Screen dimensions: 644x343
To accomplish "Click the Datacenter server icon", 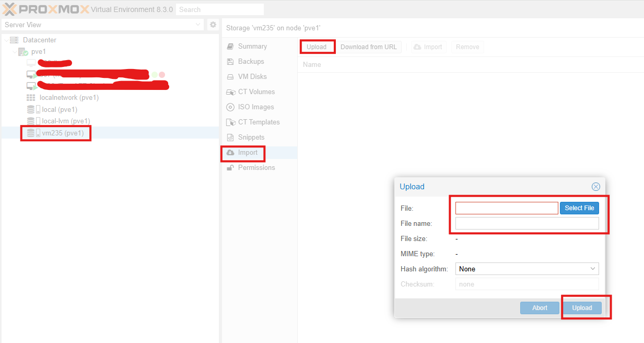I will (14, 40).
